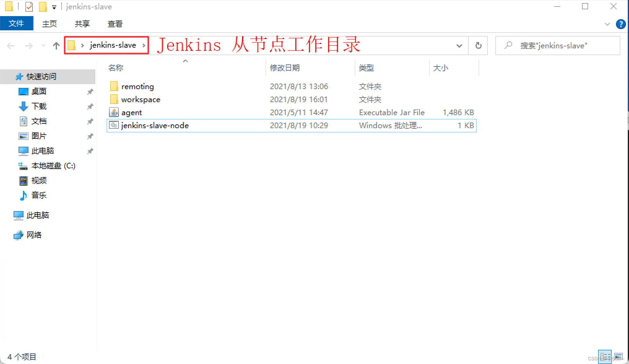Expand the chevron after jenkins-slave in address bar

144,45
